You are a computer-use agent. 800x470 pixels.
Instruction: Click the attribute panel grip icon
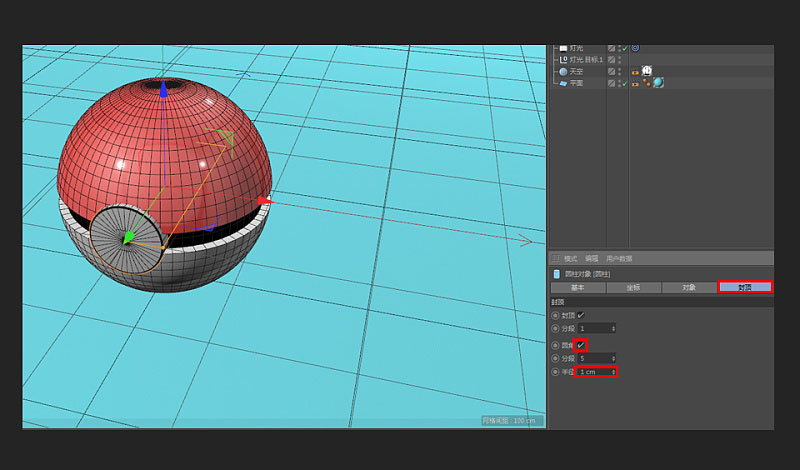click(556, 258)
